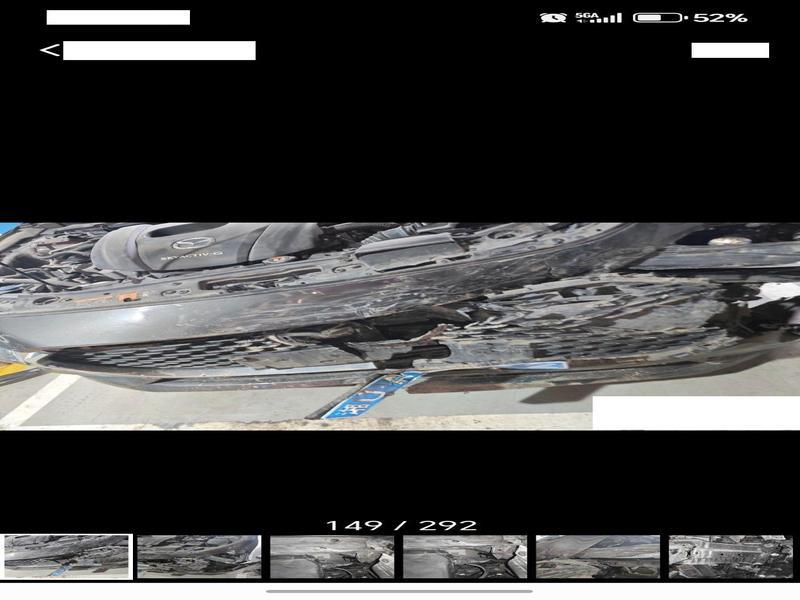Tap the 149 / 292 photo counter
The width and height of the screenshot is (800, 600).
click(x=401, y=525)
